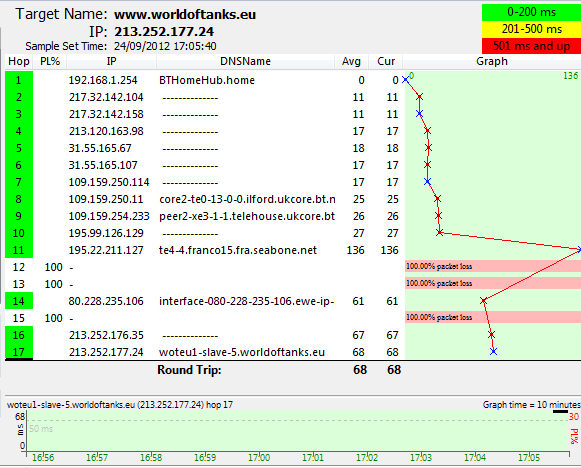The height and width of the screenshot is (468, 581).
Task: Select hop 1 green cell
Action: click(19, 80)
